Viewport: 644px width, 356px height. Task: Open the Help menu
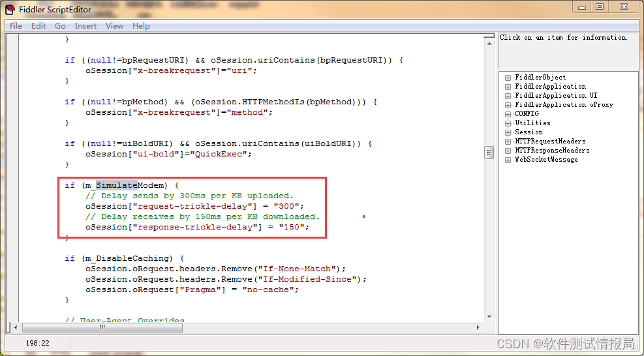pos(141,26)
